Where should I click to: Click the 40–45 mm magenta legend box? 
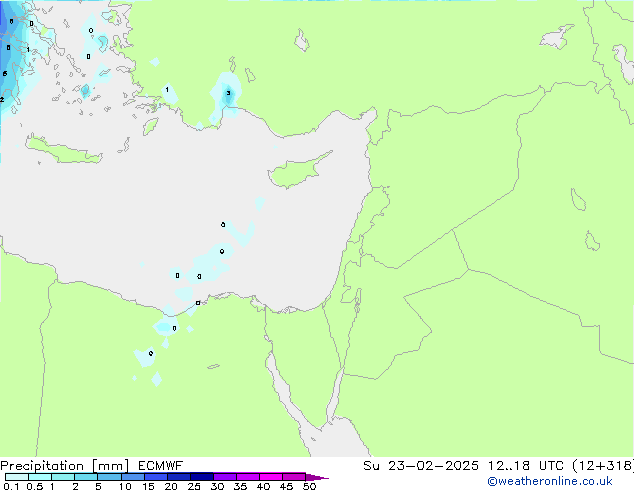(x=271, y=477)
